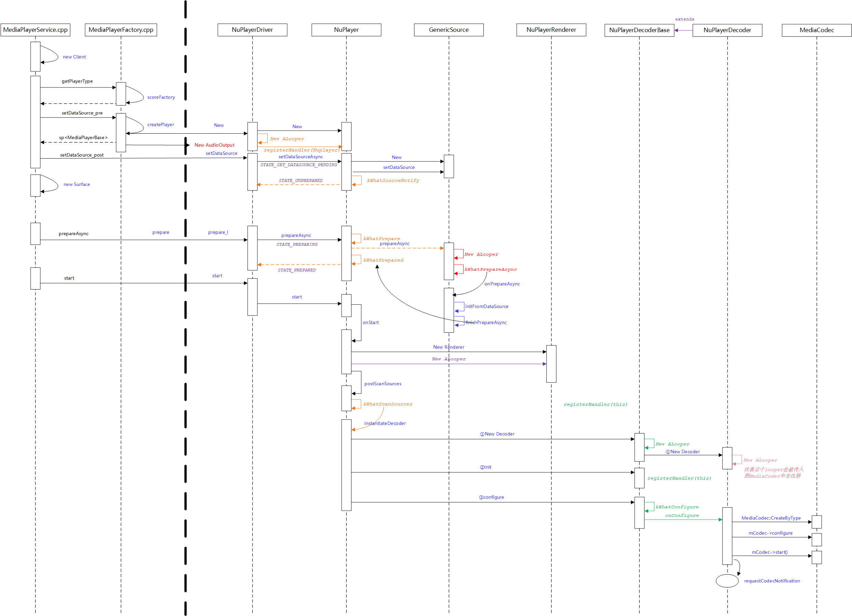Click the 'finishPrepareAsync' label
Viewport: 852px width, 616px height.
click(x=486, y=322)
